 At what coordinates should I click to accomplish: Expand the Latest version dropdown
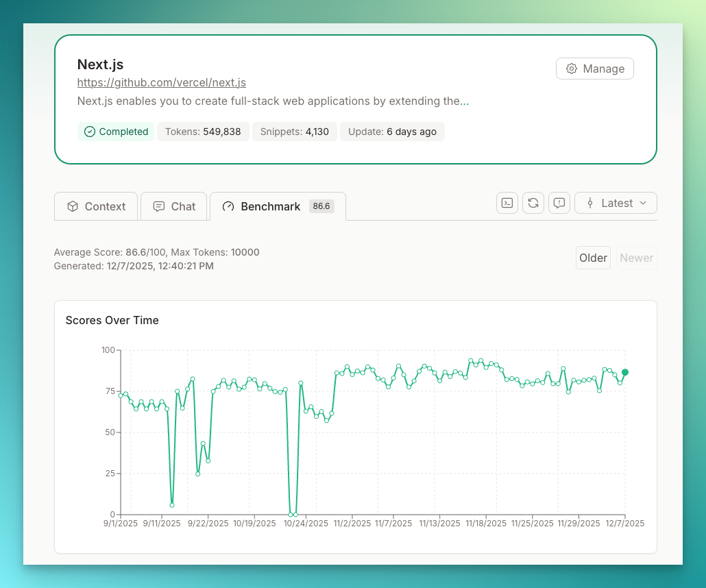click(616, 203)
